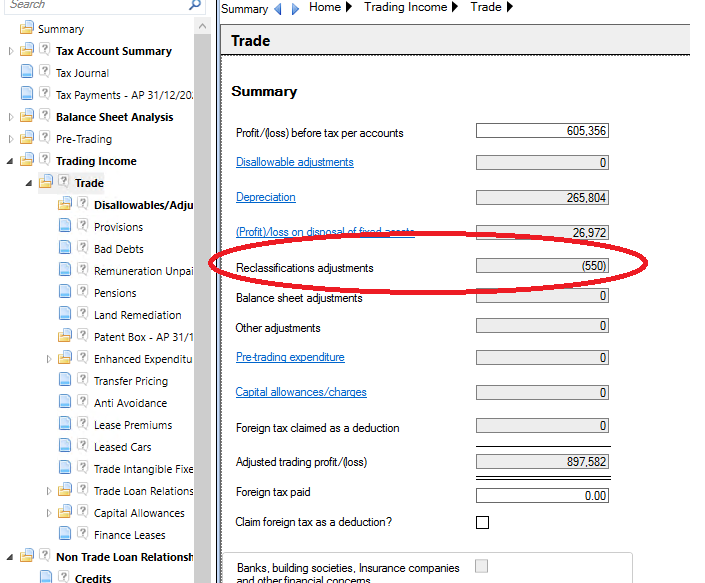The width and height of the screenshot is (705, 583).
Task: Click the Balance sheet adjustments value field
Action: click(542, 296)
